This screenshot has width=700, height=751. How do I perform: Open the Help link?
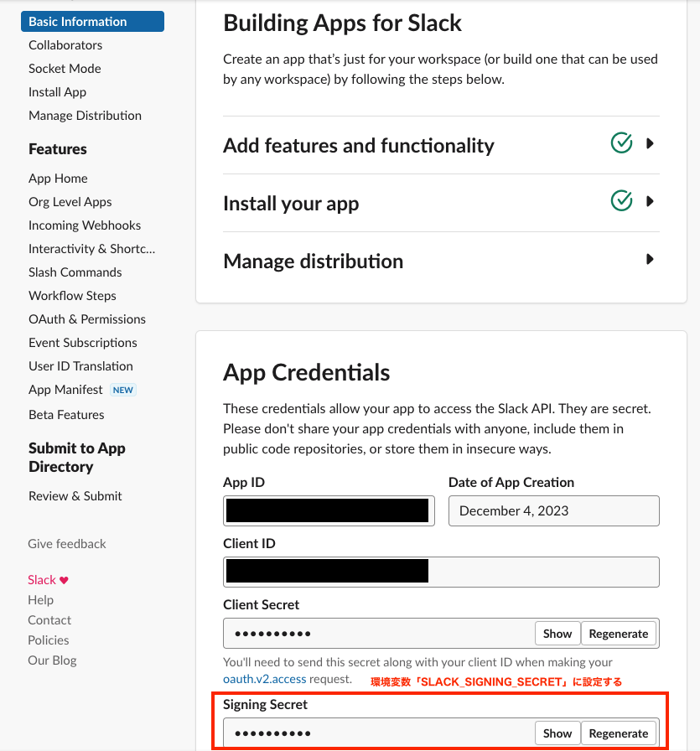41,599
